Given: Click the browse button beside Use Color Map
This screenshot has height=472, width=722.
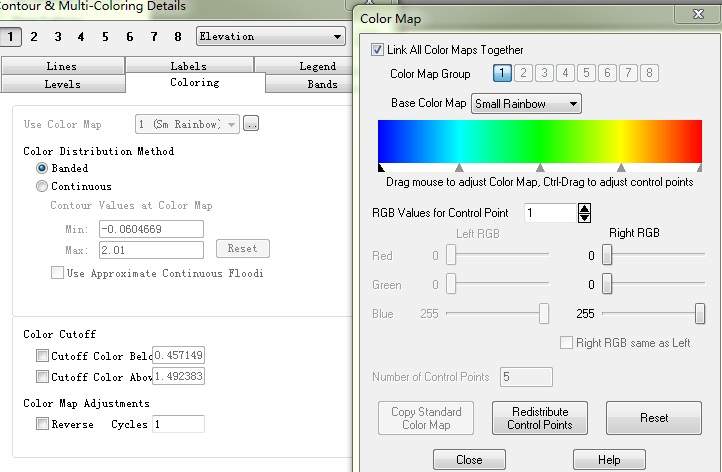Looking at the screenshot, I should coord(251,124).
